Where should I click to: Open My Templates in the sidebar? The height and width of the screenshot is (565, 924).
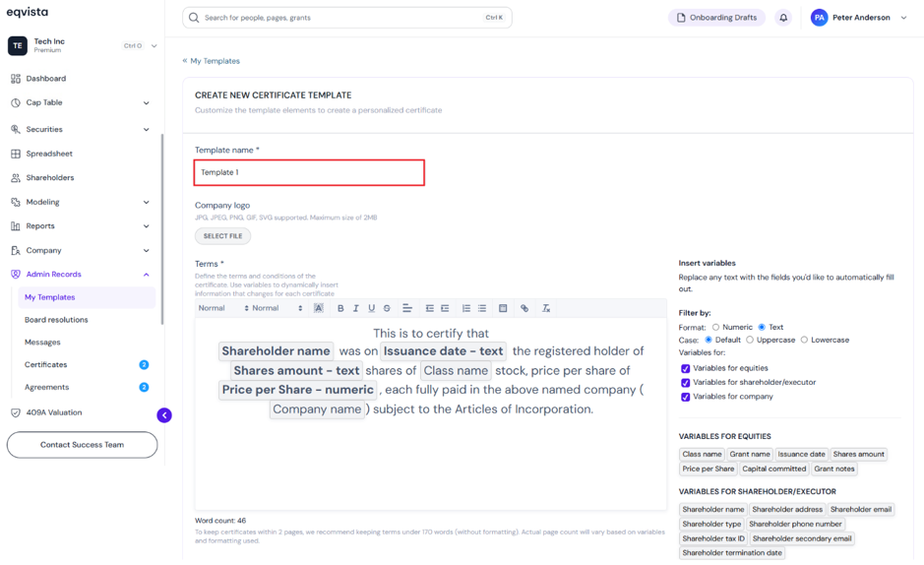[87, 297]
